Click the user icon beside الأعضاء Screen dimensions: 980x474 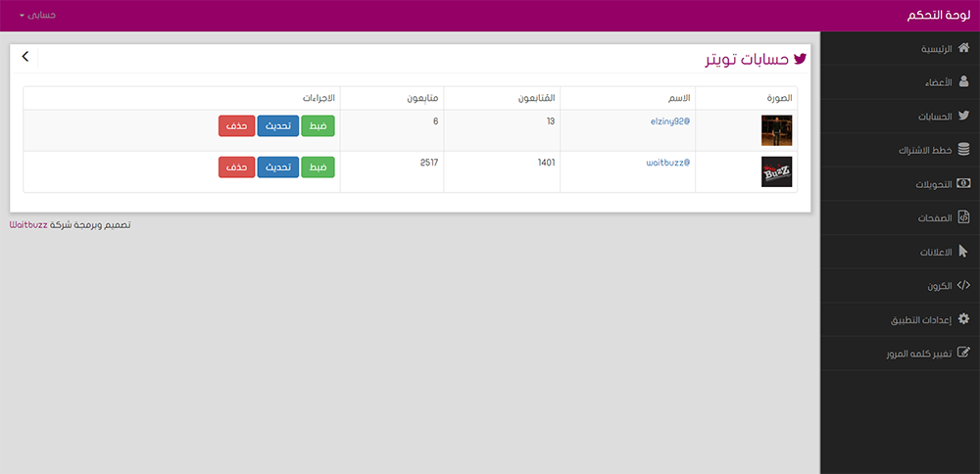pyautogui.click(x=963, y=82)
